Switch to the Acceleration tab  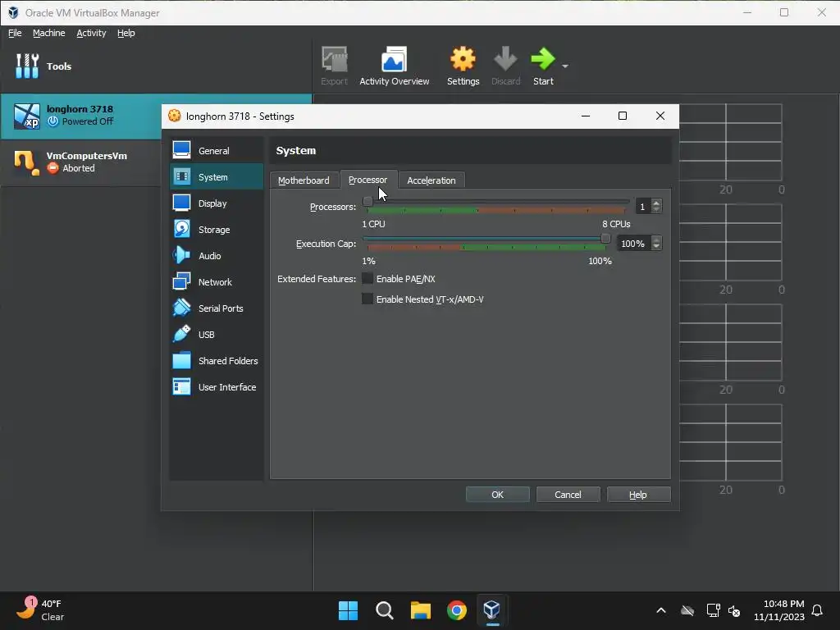(431, 180)
